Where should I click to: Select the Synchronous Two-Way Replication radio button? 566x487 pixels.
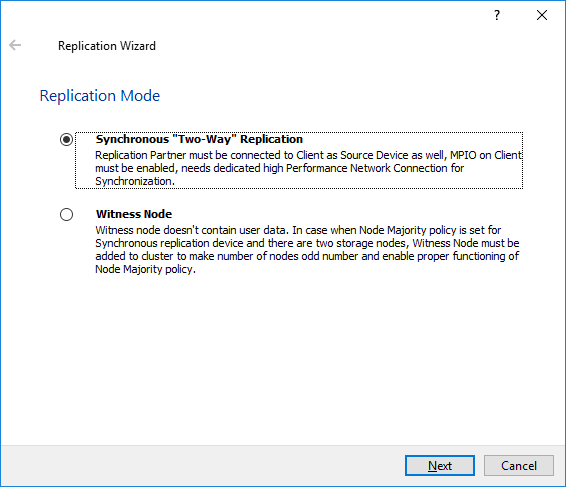pos(66,139)
